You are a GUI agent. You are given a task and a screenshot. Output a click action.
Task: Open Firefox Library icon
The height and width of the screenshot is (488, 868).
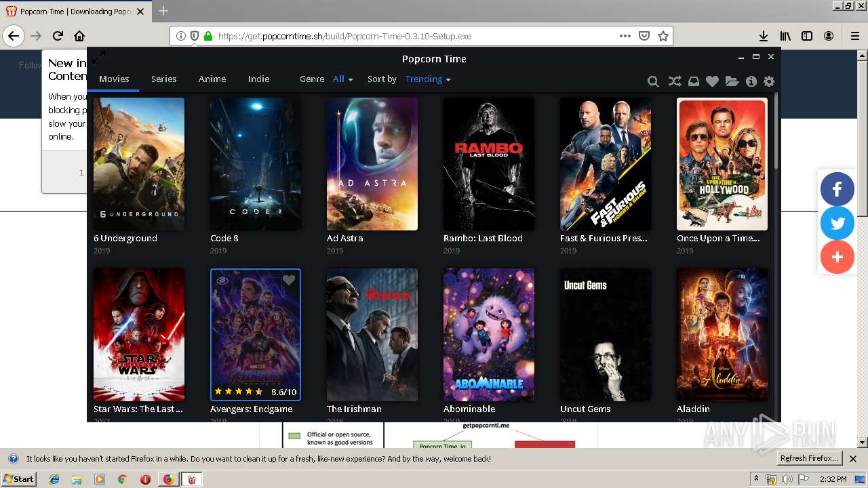click(x=785, y=36)
